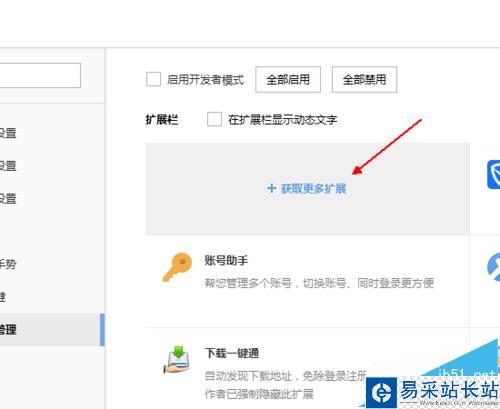Click the sidebar search input field

click(x=40, y=75)
